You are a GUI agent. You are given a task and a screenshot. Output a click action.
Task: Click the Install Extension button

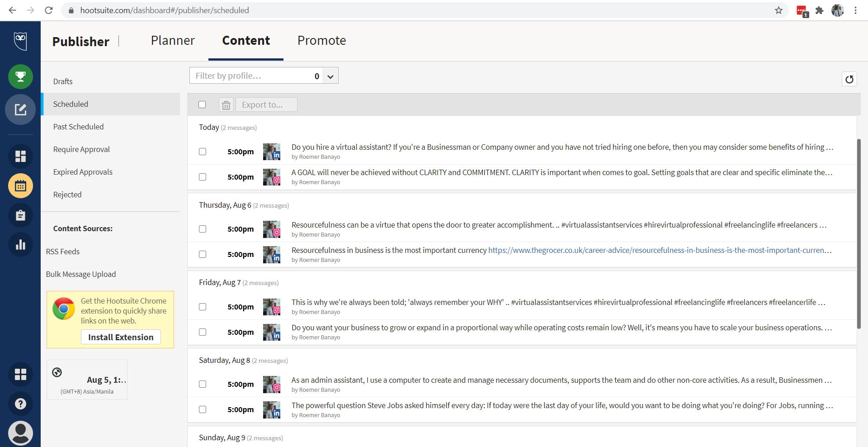pyautogui.click(x=121, y=337)
